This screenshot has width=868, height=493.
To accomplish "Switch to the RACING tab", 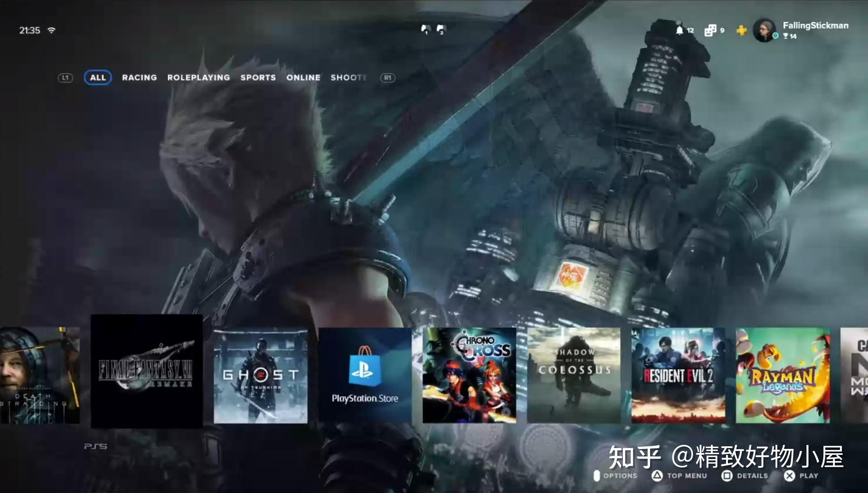I will point(139,77).
